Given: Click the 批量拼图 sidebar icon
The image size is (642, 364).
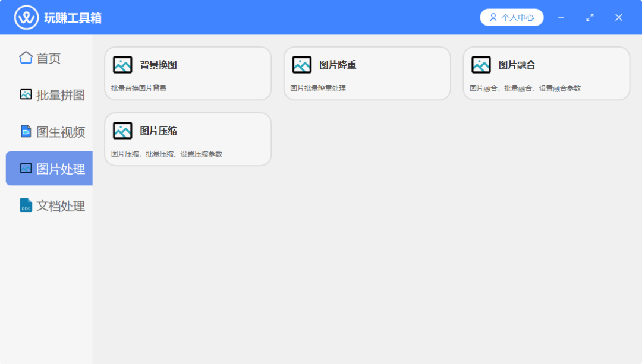Looking at the screenshot, I should tap(26, 94).
